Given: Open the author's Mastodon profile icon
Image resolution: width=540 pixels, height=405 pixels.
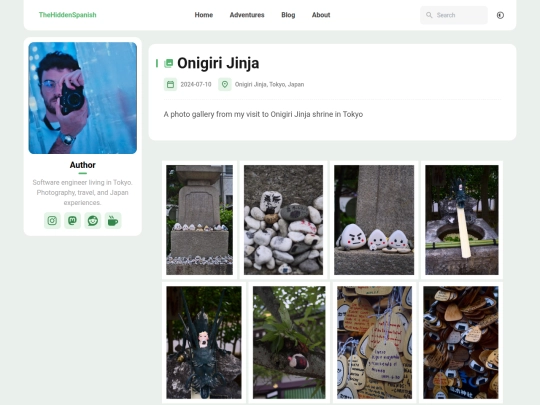Looking at the screenshot, I should tap(72, 220).
